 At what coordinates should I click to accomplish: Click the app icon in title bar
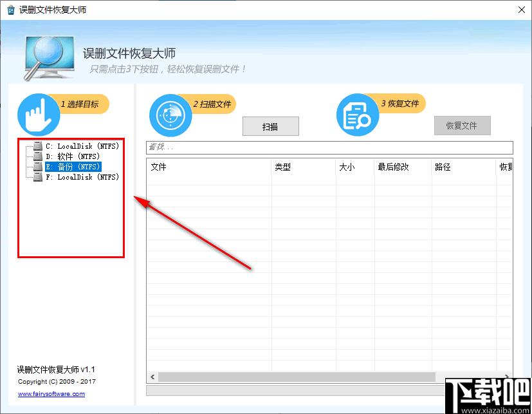coord(10,10)
